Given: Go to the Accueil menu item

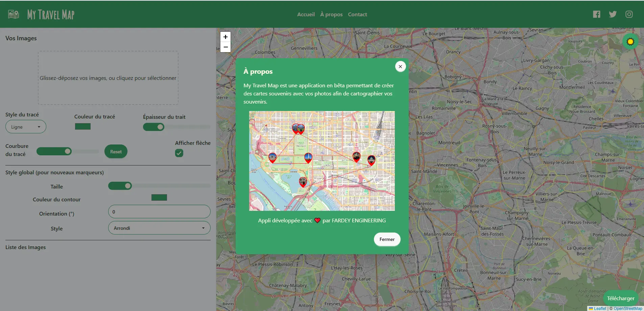Looking at the screenshot, I should (x=306, y=15).
